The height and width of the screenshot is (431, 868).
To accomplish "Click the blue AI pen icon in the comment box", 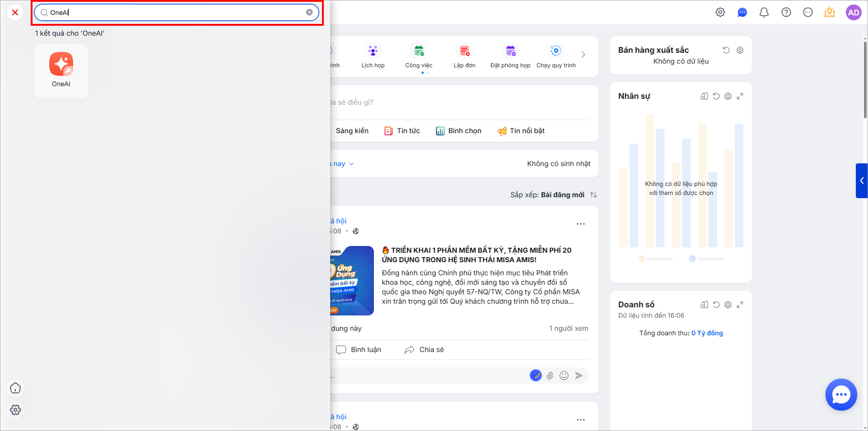I will [536, 375].
